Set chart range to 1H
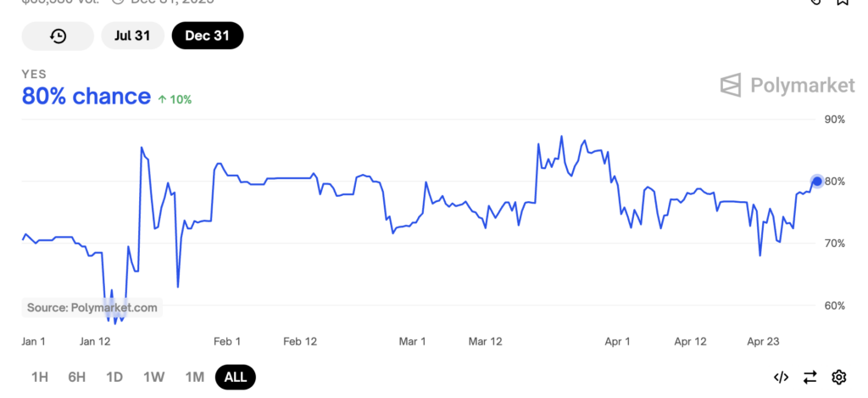This screenshot has width=868, height=398. point(40,377)
